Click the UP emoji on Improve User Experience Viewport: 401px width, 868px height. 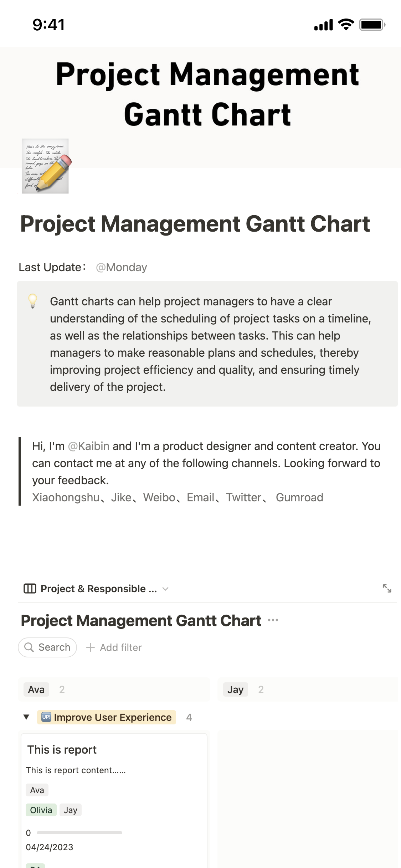46,717
